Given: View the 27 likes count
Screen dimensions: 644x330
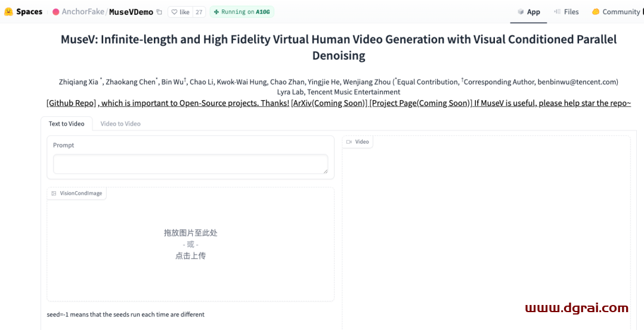Looking at the screenshot, I should tap(199, 12).
